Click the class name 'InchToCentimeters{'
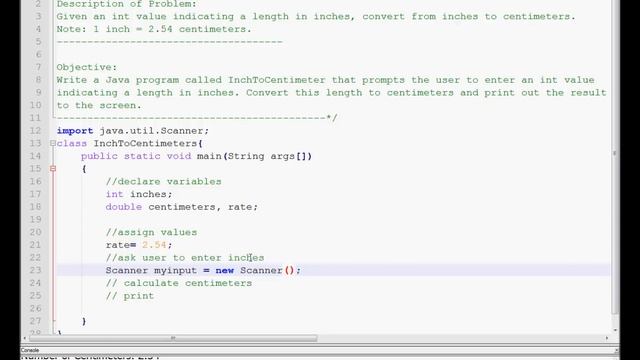This screenshot has width=640, height=360. tap(148, 143)
